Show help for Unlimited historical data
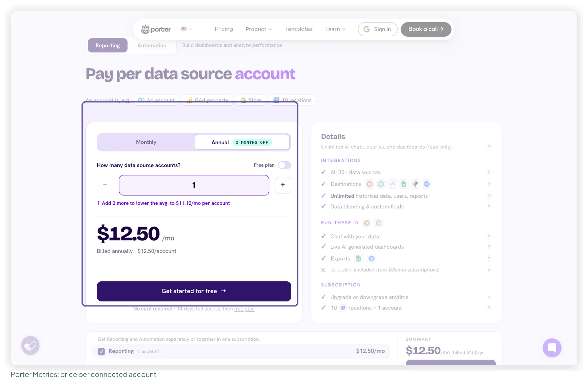The width and height of the screenshot is (588, 385). coord(489,196)
